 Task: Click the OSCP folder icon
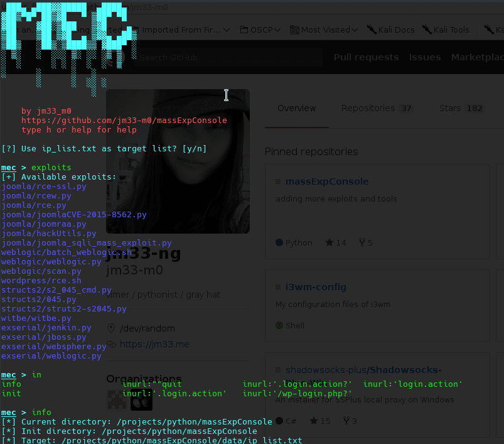[x=244, y=30]
